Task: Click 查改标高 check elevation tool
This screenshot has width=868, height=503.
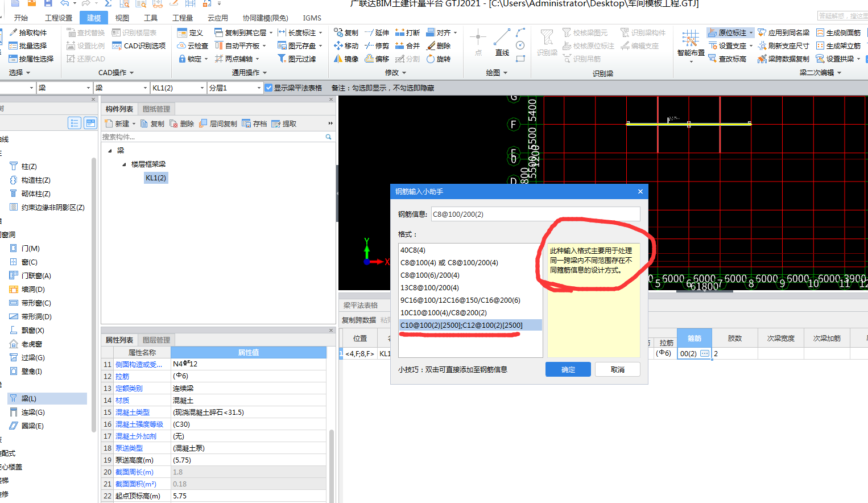Action: (x=728, y=59)
